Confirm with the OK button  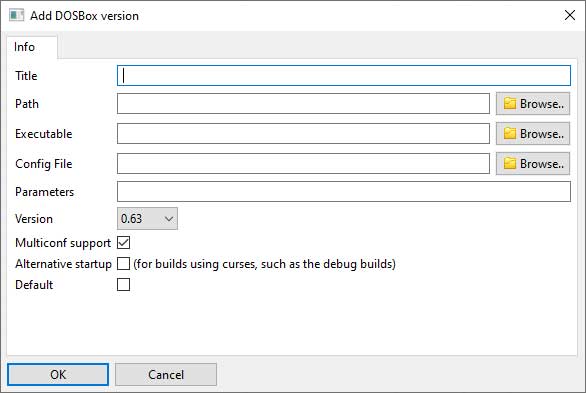tap(58, 374)
